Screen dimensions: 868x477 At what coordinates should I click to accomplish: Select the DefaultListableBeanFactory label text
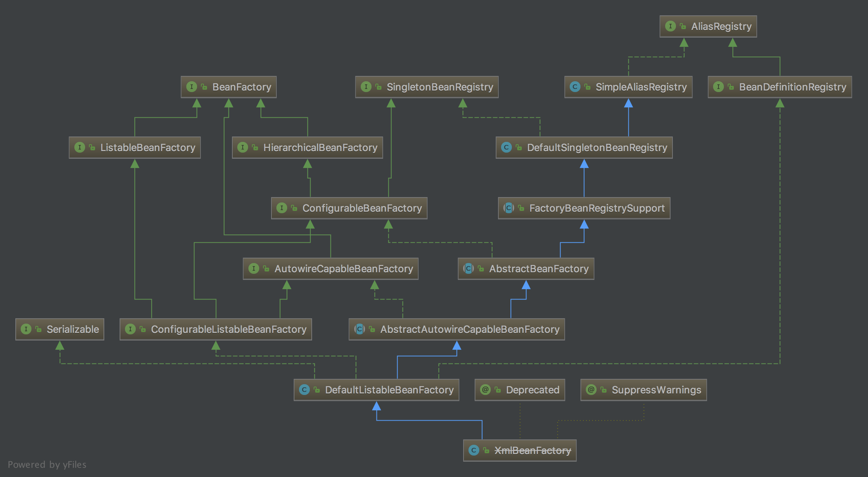(x=389, y=390)
